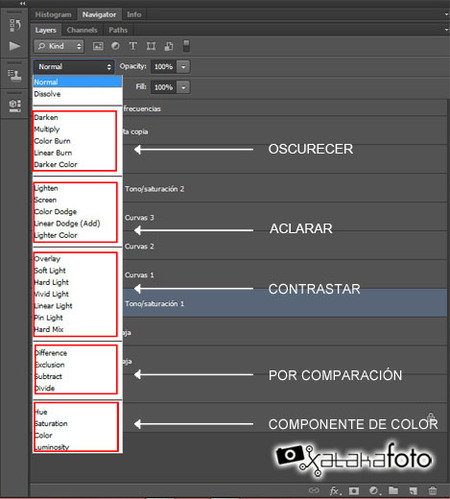This screenshot has height=499, width=450.
Task: Filter for pixel layers icon
Action: pyautogui.click(x=98, y=46)
